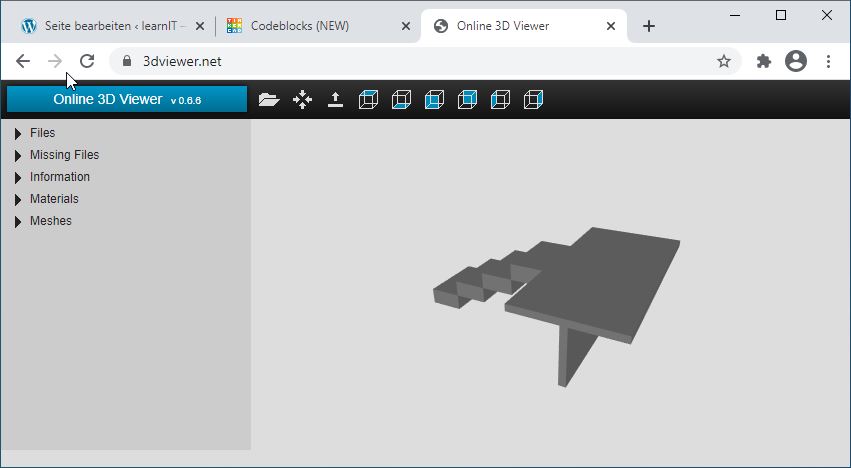The width and height of the screenshot is (851, 468).
Task: Close the Online 3D Viewer tab
Action: click(611, 26)
